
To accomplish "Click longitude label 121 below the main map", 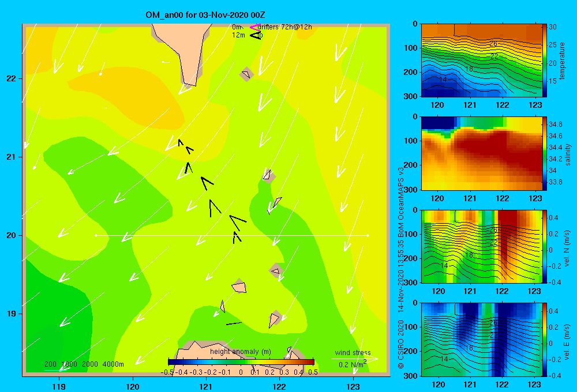I will (206, 386).
